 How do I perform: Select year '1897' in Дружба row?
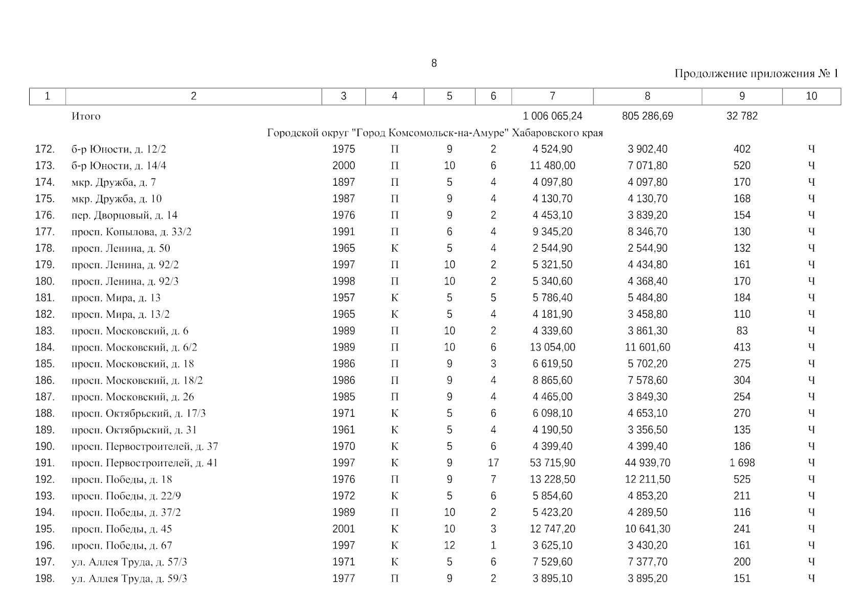(343, 182)
